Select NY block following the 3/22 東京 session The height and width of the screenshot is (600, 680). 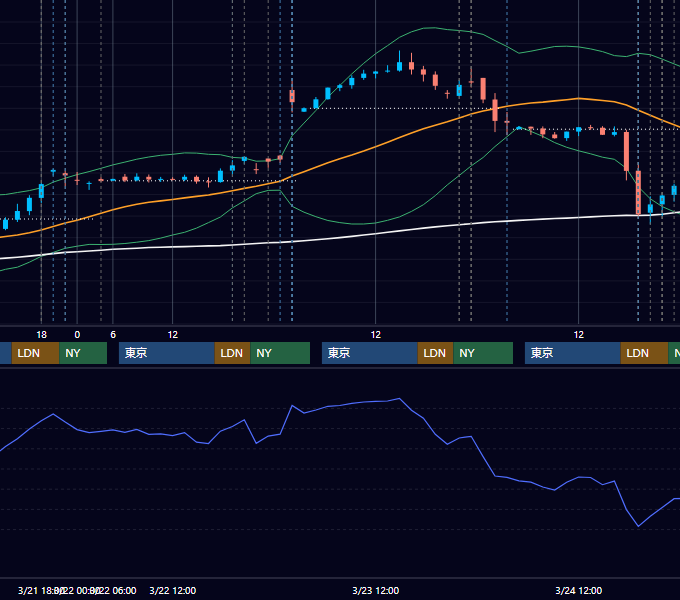[x=280, y=353]
